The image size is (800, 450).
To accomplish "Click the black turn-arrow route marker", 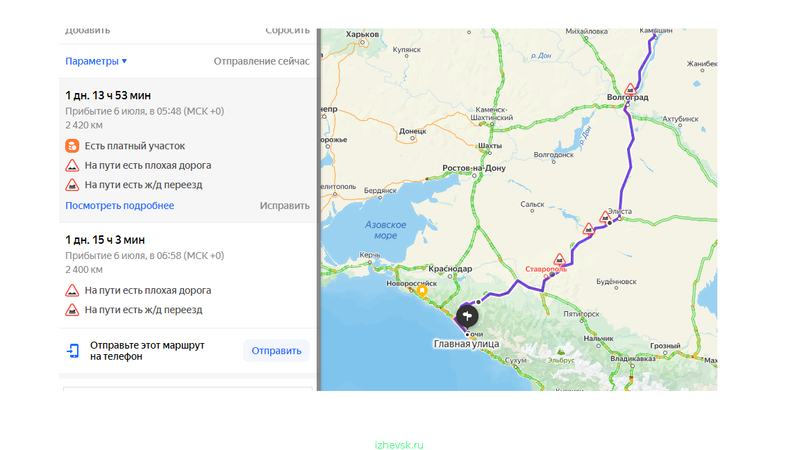I will point(467,316).
